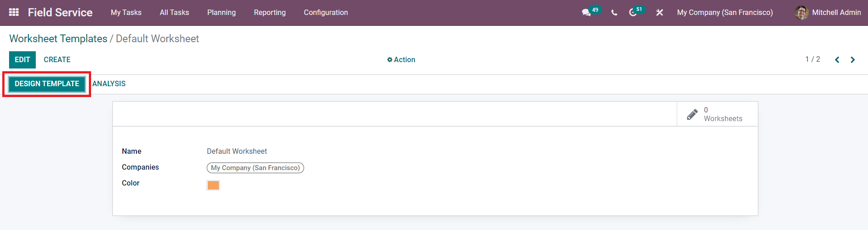Click the Create button
Image resolution: width=868 pixels, height=230 pixels.
pos(57,60)
